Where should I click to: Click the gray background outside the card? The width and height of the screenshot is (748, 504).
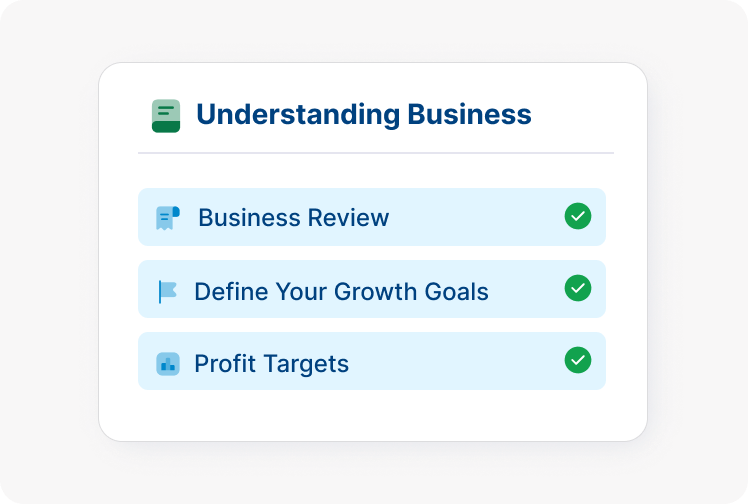[50, 250]
